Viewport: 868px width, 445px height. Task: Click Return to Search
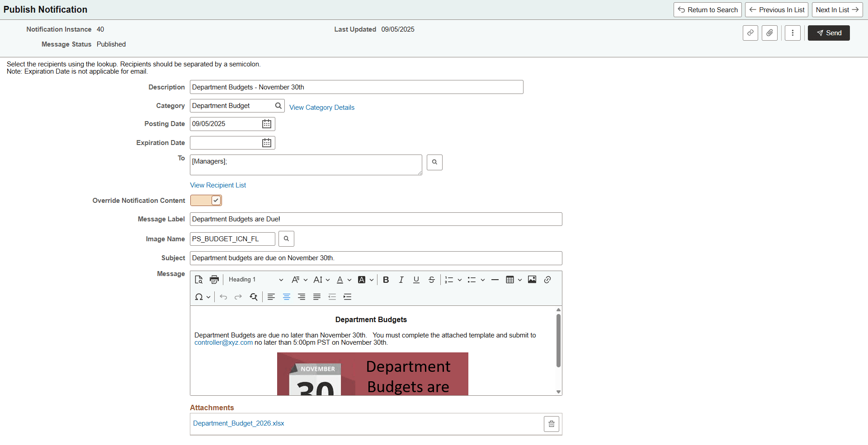[707, 9]
